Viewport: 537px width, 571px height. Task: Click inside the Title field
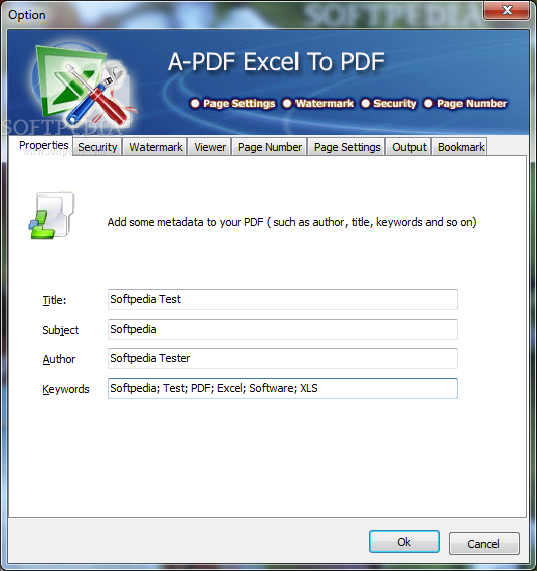click(x=283, y=299)
